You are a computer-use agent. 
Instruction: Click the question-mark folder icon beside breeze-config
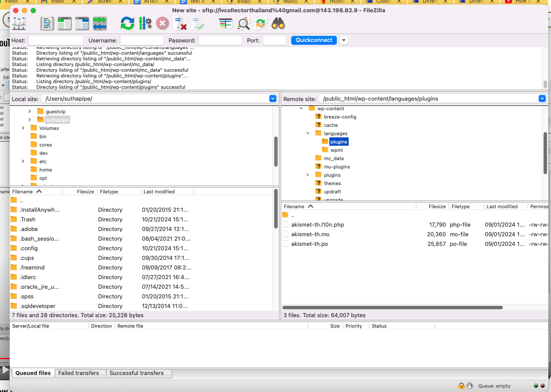pyautogui.click(x=318, y=117)
